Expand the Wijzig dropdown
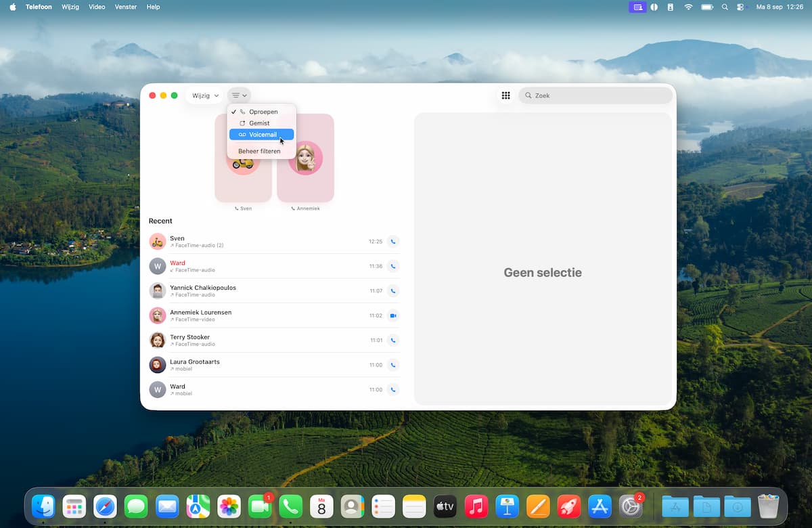Image resolution: width=812 pixels, height=528 pixels. [x=205, y=95]
